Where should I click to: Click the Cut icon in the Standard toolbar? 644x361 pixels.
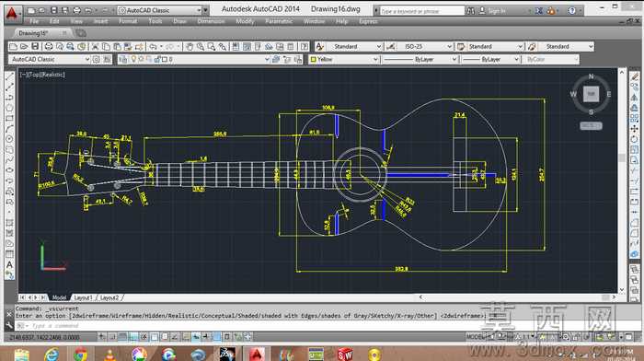pos(95,46)
